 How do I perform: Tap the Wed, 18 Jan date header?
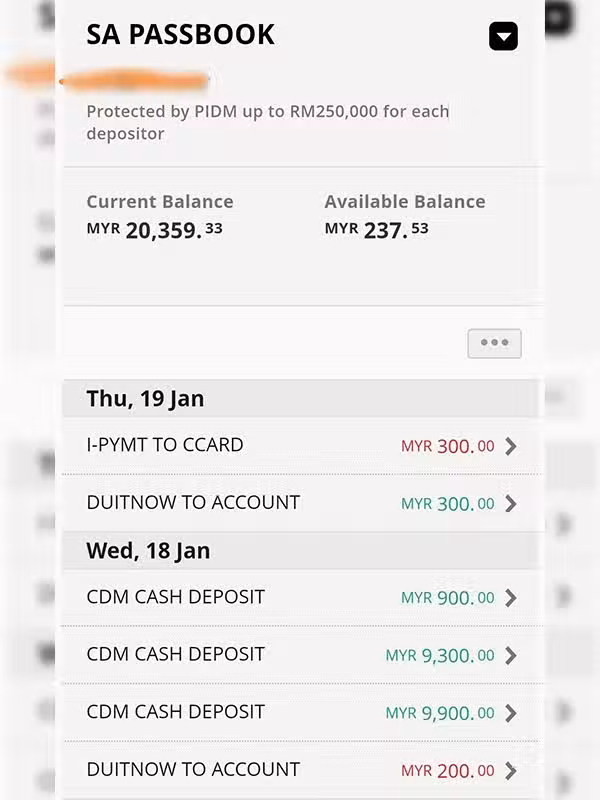coord(148,551)
